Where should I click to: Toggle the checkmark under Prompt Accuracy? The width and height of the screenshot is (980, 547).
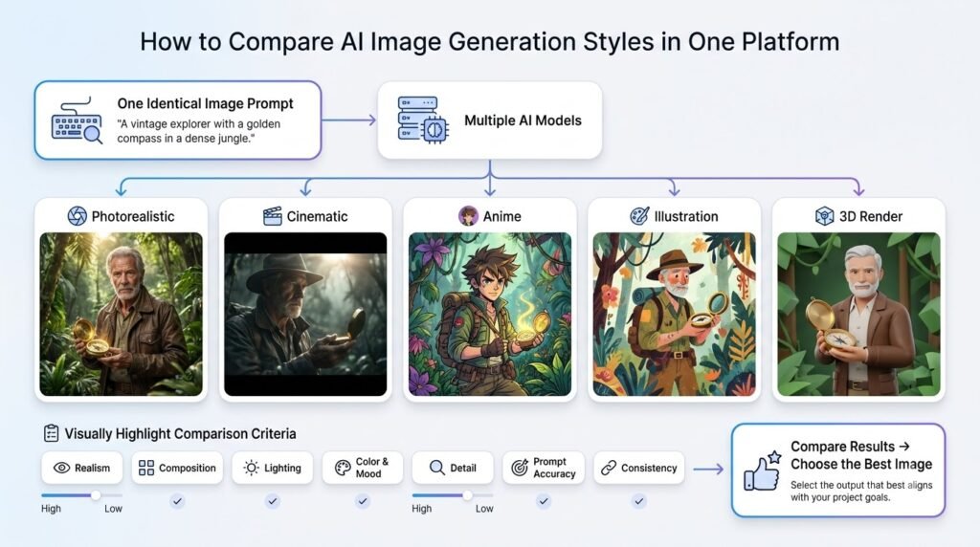(544, 501)
